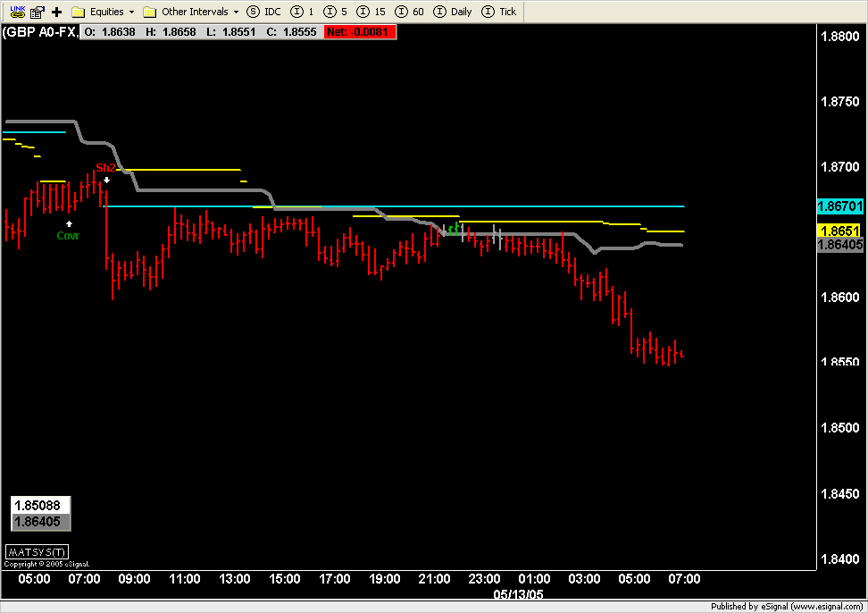Click the gray 1.86405 box at bottom left
Viewport: 868px width, 613px height.
[40, 522]
